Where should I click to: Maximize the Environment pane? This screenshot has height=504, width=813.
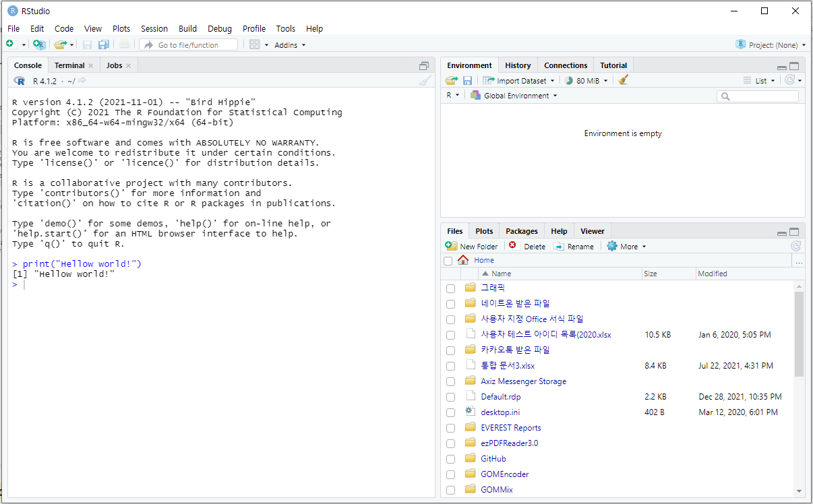coord(794,66)
